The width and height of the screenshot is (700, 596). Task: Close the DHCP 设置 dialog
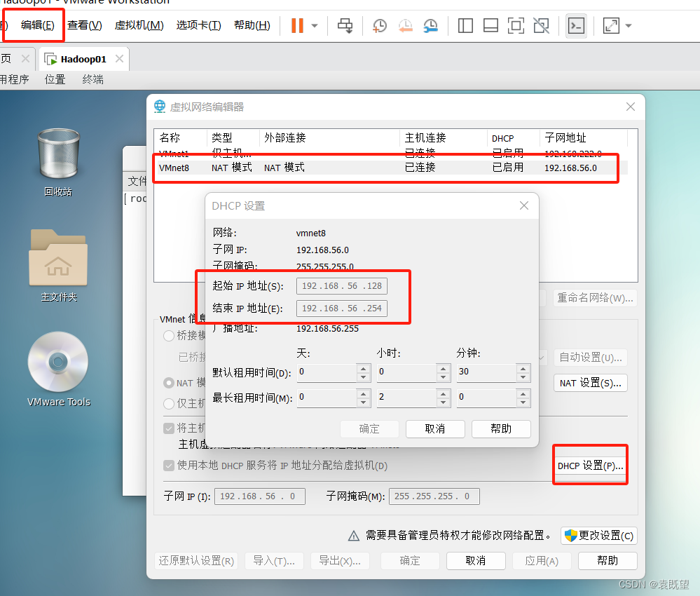pyautogui.click(x=524, y=205)
